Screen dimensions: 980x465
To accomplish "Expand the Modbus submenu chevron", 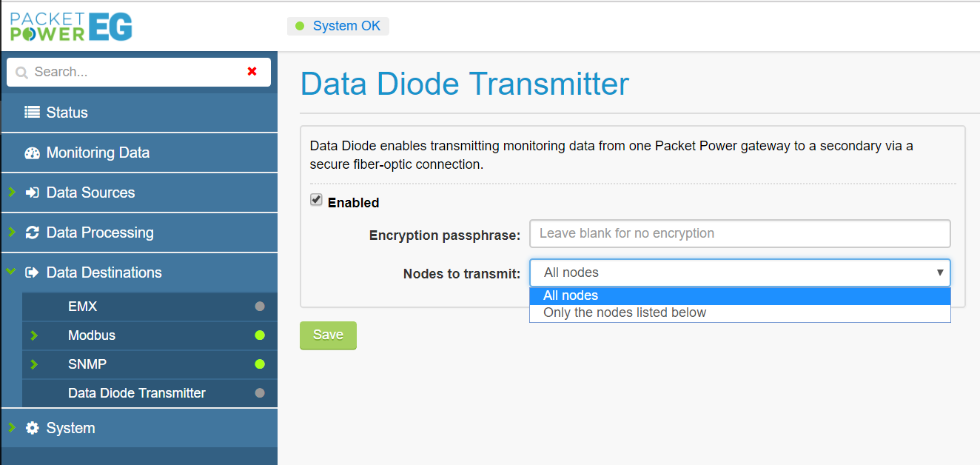I will point(34,335).
